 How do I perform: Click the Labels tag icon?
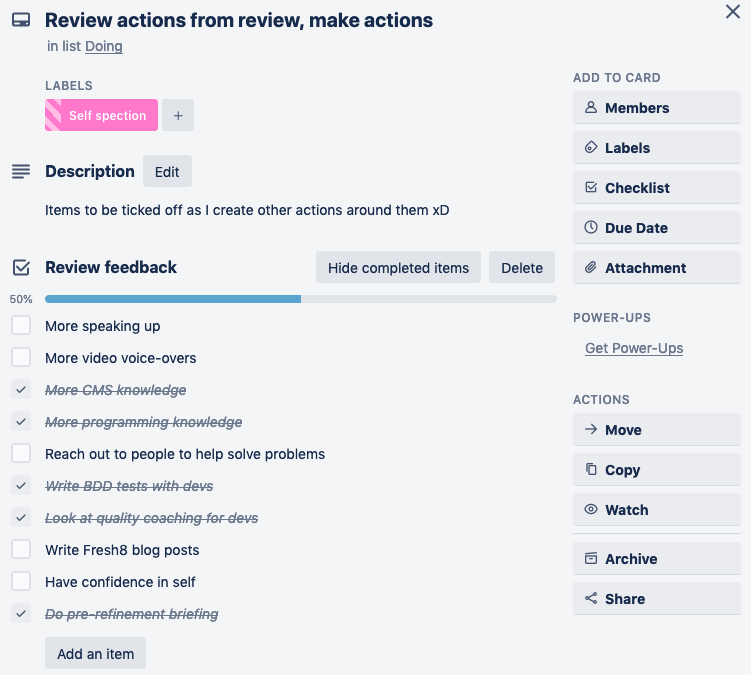[591, 148]
